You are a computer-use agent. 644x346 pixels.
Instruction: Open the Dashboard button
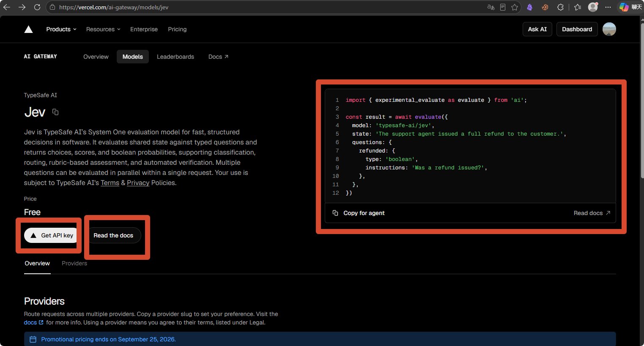577,29
